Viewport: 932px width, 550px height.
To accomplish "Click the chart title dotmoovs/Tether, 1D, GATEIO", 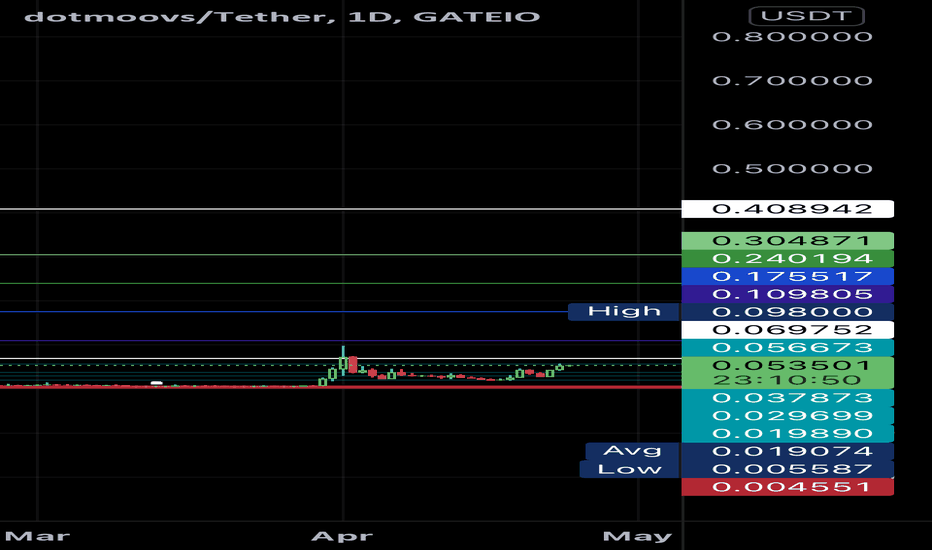I will coord(282,16).
